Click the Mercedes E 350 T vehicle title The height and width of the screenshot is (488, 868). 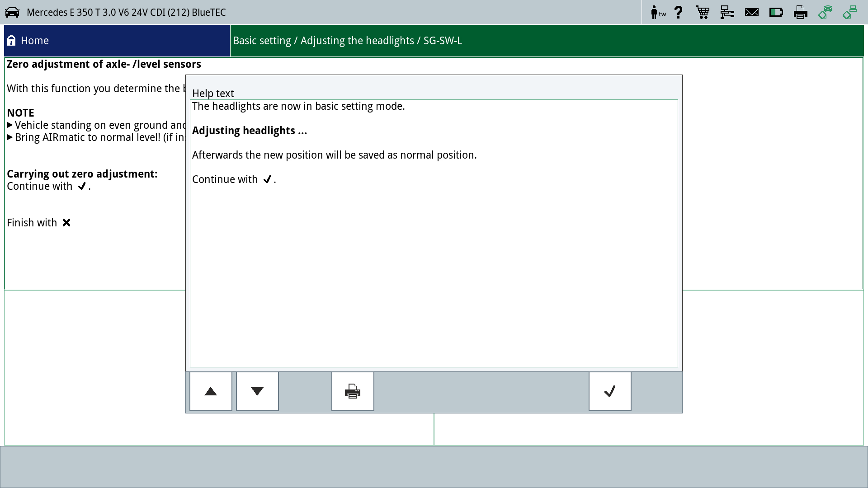pyautogui.click(x=126, y=12)
